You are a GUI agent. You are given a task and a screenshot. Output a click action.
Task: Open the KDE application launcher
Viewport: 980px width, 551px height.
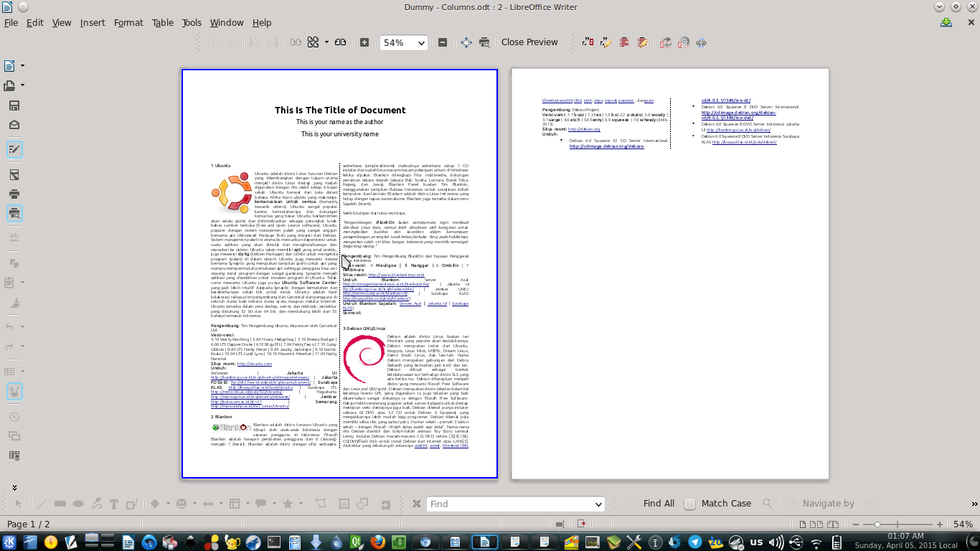(x=10, y=542)
